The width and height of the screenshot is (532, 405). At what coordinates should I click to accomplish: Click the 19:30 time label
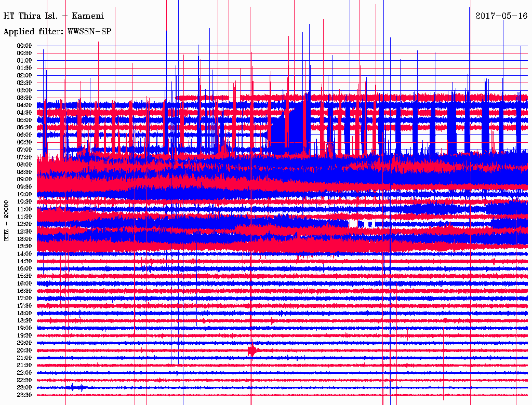24,336
